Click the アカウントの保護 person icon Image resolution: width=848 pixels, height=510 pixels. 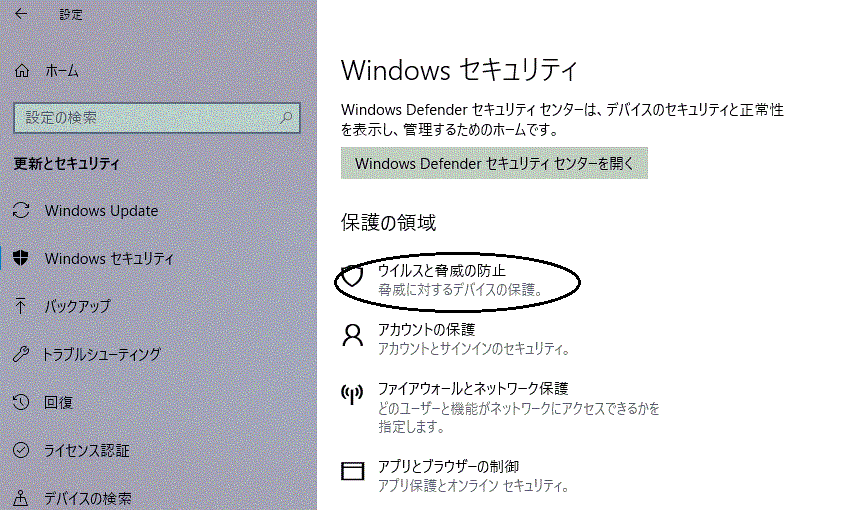point(353,335)
